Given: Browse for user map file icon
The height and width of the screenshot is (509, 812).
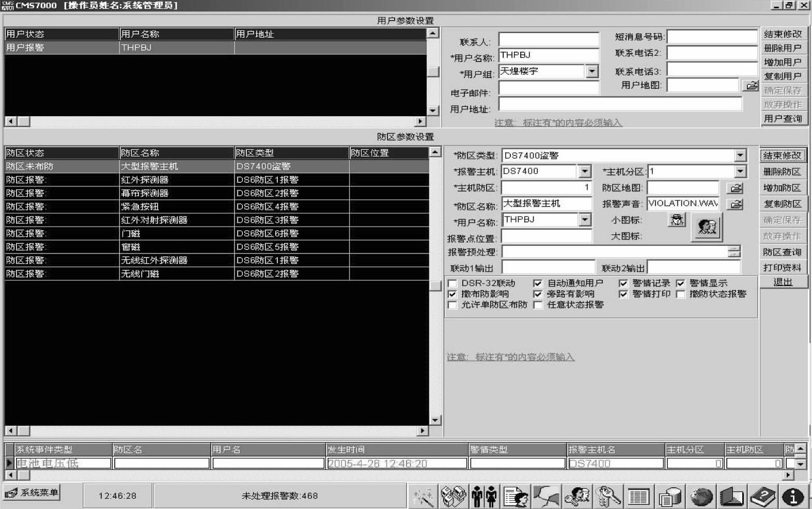Looking at the screenshot, I should pyautogui.click(x=752, y=85).
